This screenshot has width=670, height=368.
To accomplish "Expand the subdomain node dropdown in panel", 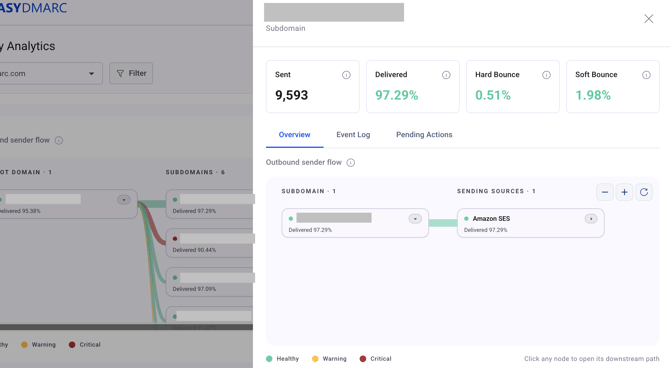I will coord(415,219).
